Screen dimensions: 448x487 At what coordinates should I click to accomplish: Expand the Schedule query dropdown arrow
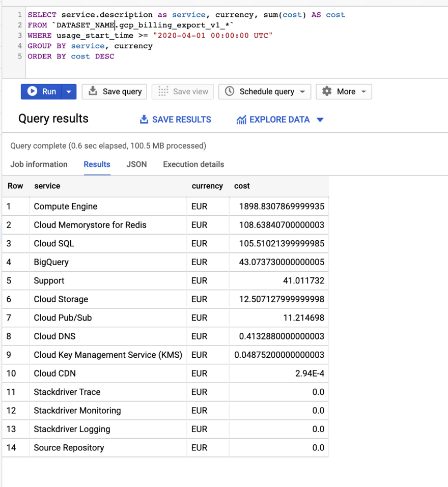302,92
